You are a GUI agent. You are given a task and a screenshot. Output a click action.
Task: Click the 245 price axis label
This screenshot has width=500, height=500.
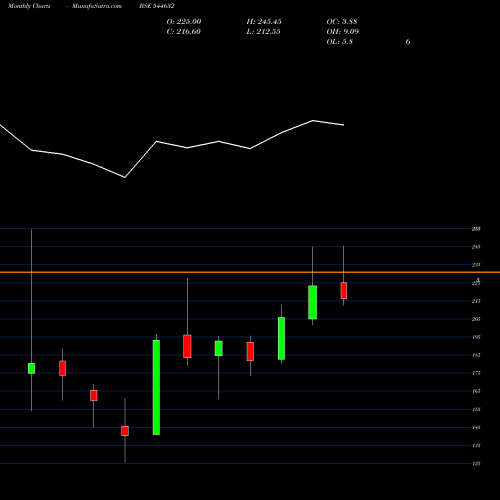(x=476, y=247)
